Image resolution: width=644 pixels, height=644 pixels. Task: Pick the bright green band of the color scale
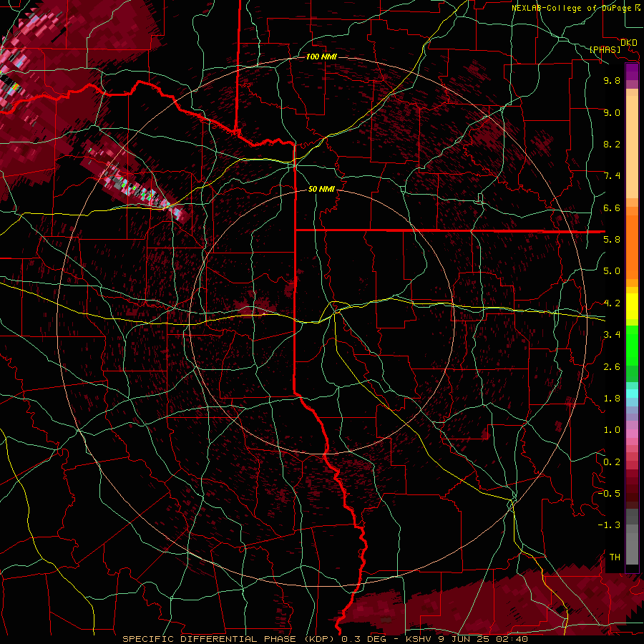point(632,346)
